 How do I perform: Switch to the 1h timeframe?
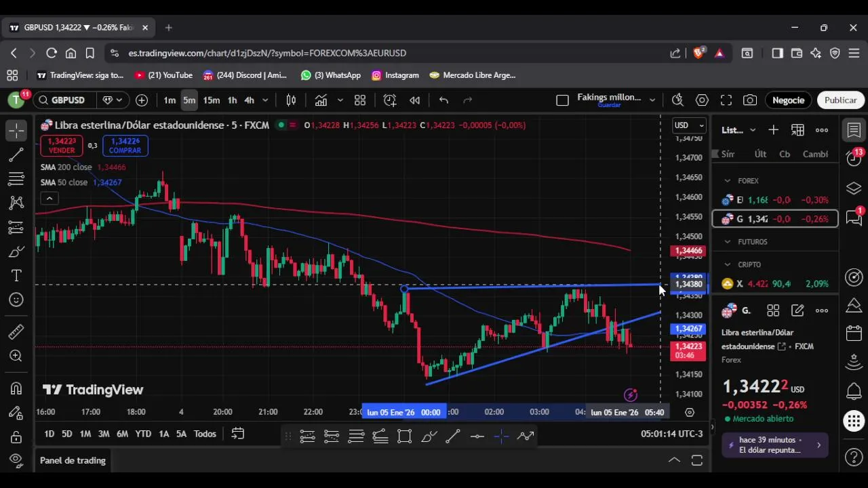(x=232, y=100)
